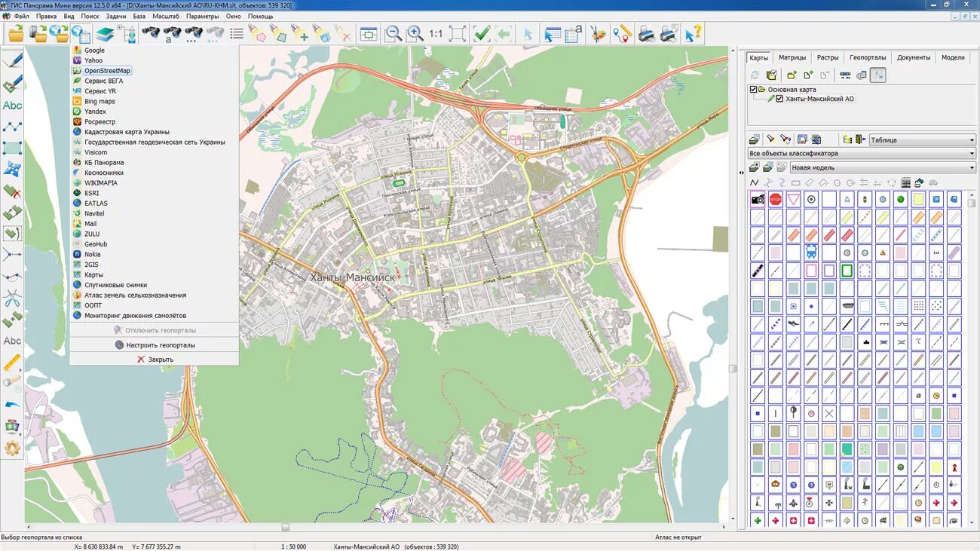Select Космоснимки geoportal entry
Viewport: 980px width, 551px height.
(104, 173)
